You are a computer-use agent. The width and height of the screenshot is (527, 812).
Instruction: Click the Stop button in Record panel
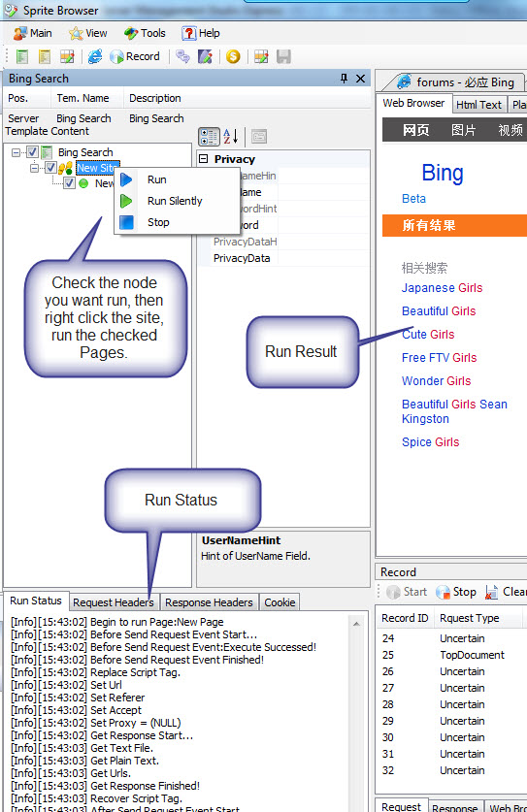tap(456, 592)
